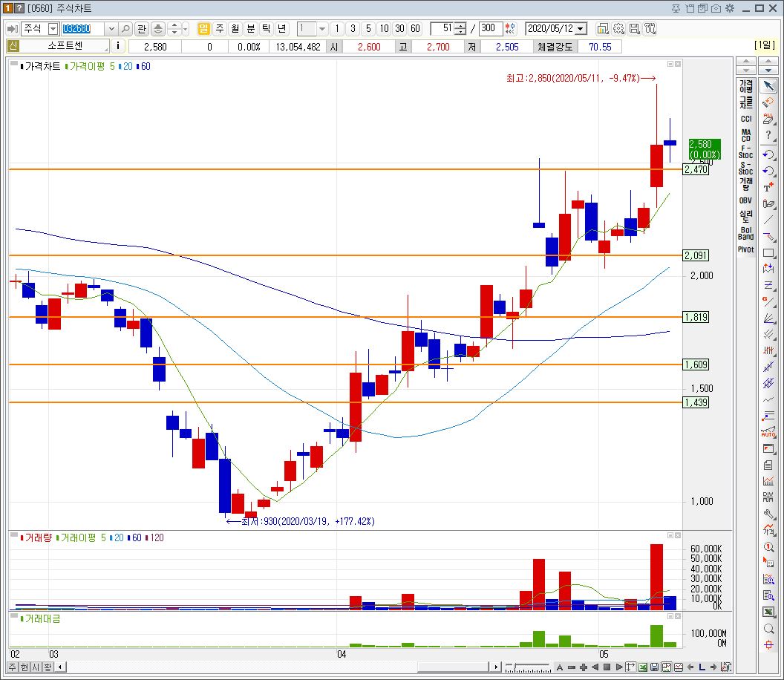
Task: Select the fan lines tool
Action: pos(769,318)
